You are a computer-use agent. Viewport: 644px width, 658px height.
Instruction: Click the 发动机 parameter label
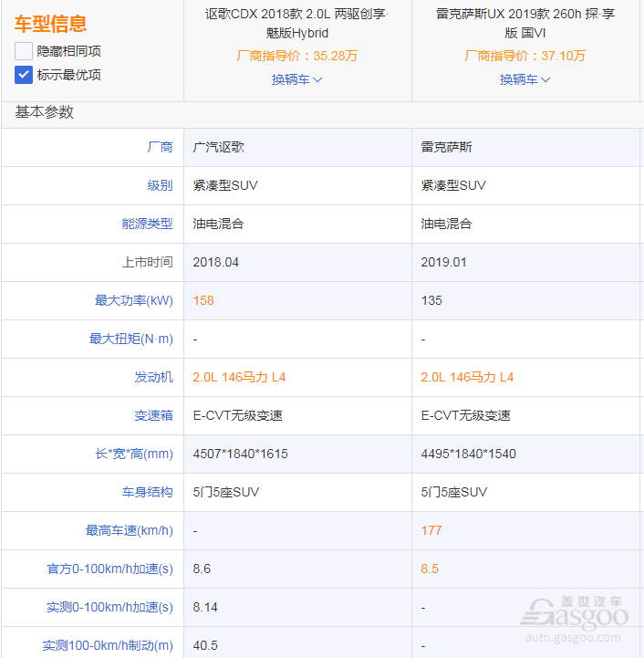click(x=154, y=377)
